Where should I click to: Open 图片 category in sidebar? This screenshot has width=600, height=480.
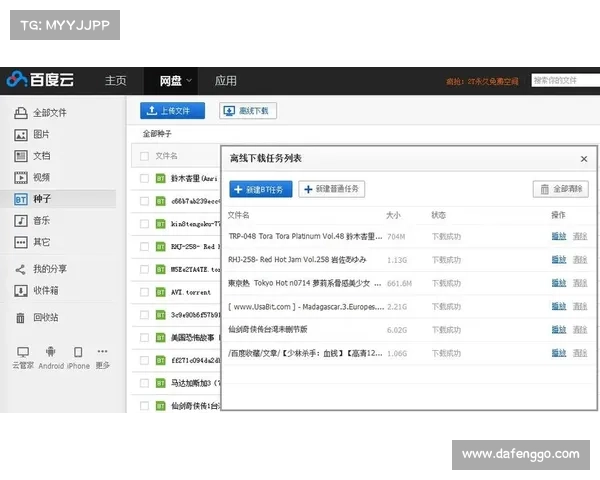tap(32, 134)
